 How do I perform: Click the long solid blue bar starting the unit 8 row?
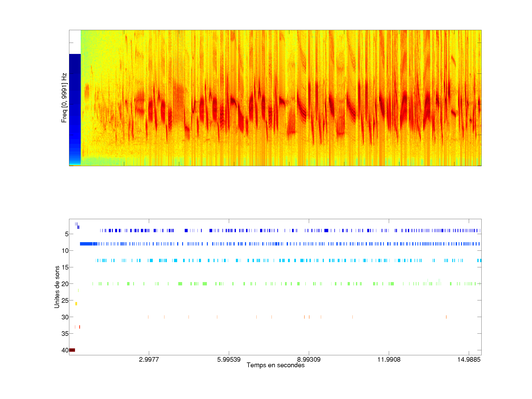point(86,244)
